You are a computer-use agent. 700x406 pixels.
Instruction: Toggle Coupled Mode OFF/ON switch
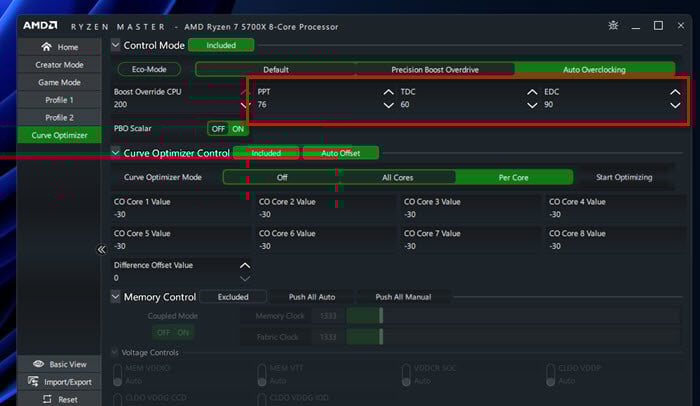[173, 333]
